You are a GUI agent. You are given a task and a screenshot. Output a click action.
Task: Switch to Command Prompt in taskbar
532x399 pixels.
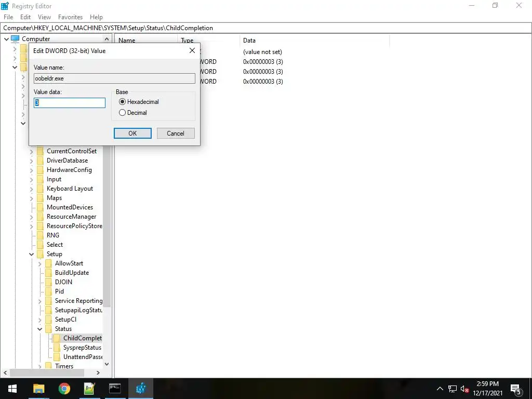pos(115,389)
